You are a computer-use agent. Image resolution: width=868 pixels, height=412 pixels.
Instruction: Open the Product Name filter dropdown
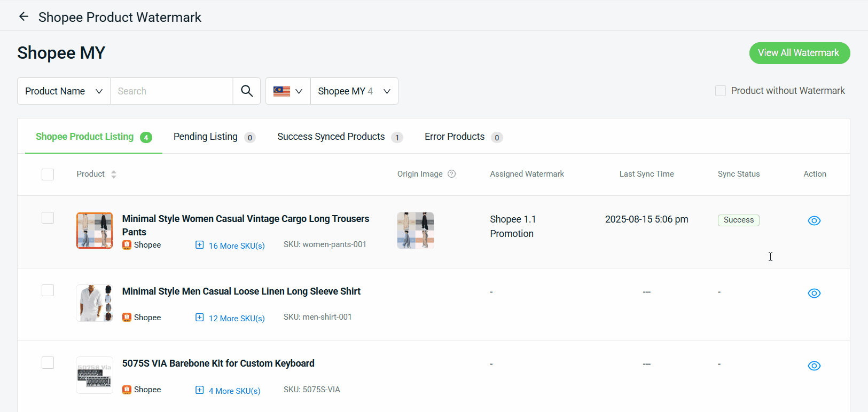pyautogui.click(x=64, y=91)
